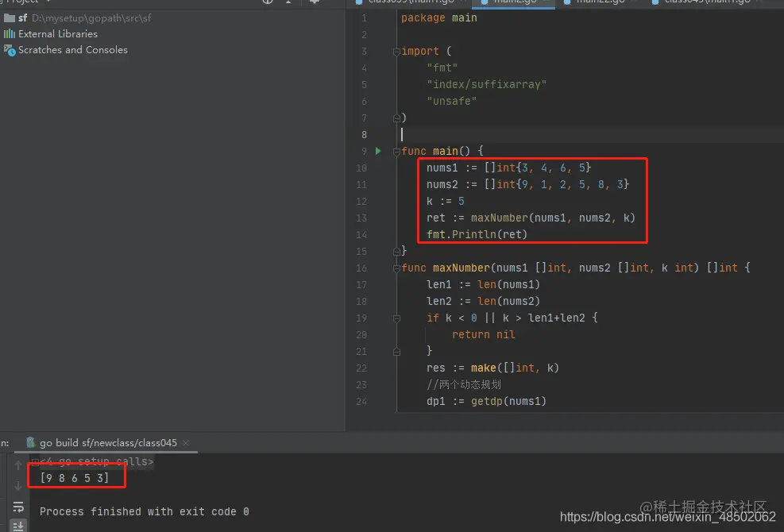
Task: Click line number 10 in gutter
Action: pos(361,168)
